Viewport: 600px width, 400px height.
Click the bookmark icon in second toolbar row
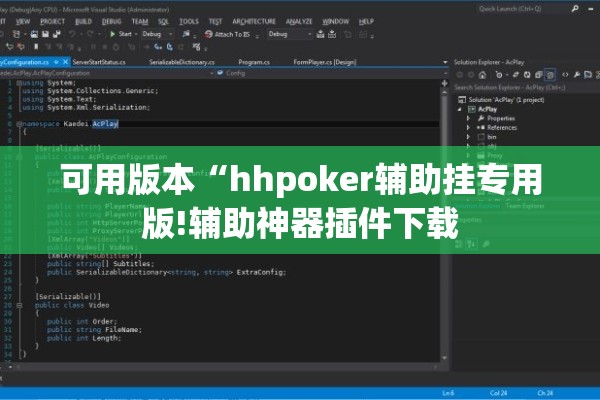36,47
